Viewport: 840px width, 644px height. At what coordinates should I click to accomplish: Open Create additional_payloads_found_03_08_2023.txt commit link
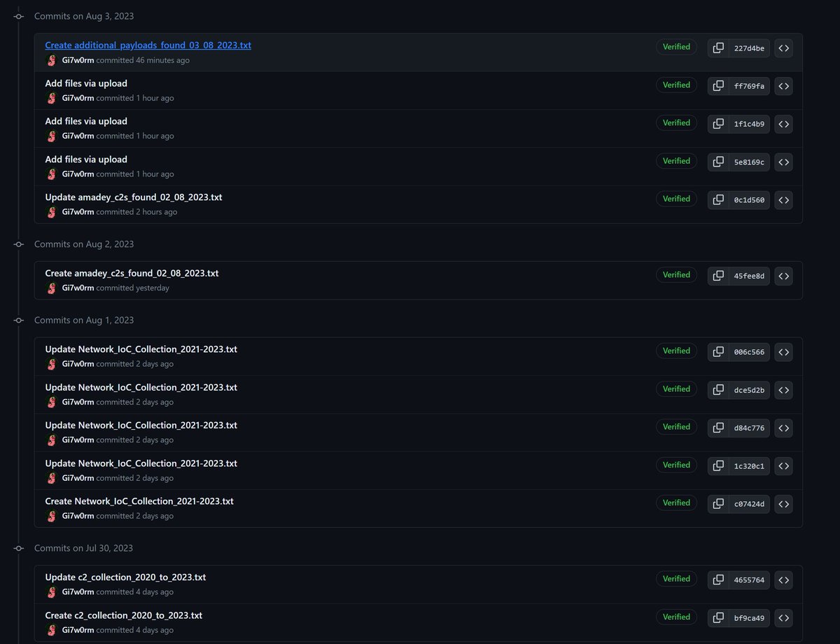(x=148, y=45)
